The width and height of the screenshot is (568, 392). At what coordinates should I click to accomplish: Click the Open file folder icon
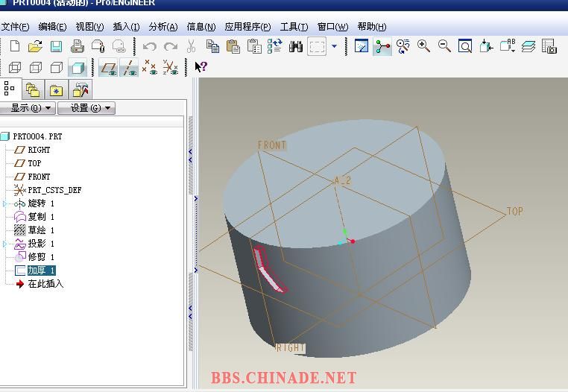35,47
